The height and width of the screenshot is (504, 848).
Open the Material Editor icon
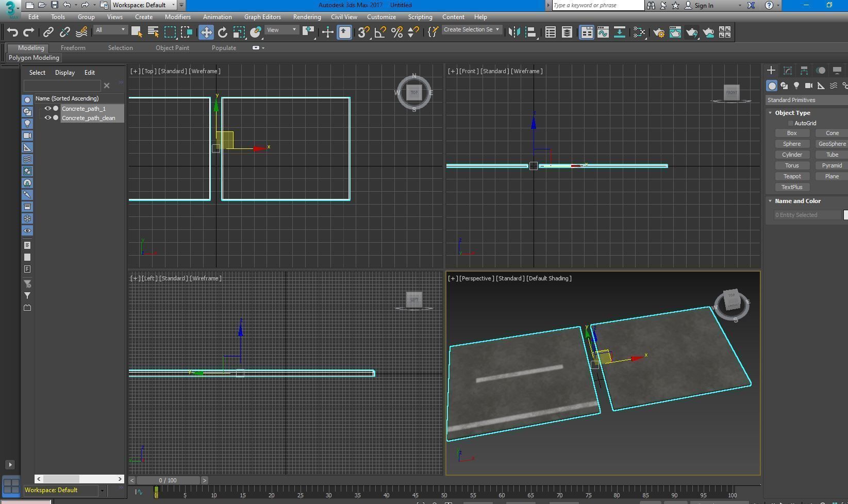(x=639, y=32)
